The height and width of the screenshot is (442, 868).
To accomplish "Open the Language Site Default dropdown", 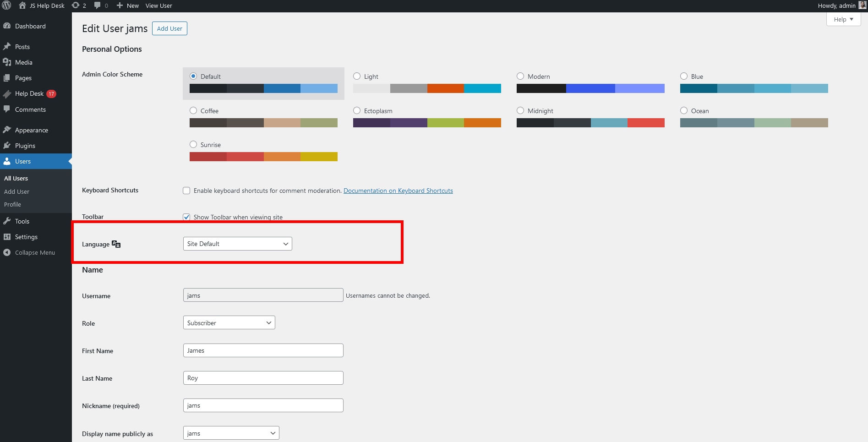I will click(237, 244).
